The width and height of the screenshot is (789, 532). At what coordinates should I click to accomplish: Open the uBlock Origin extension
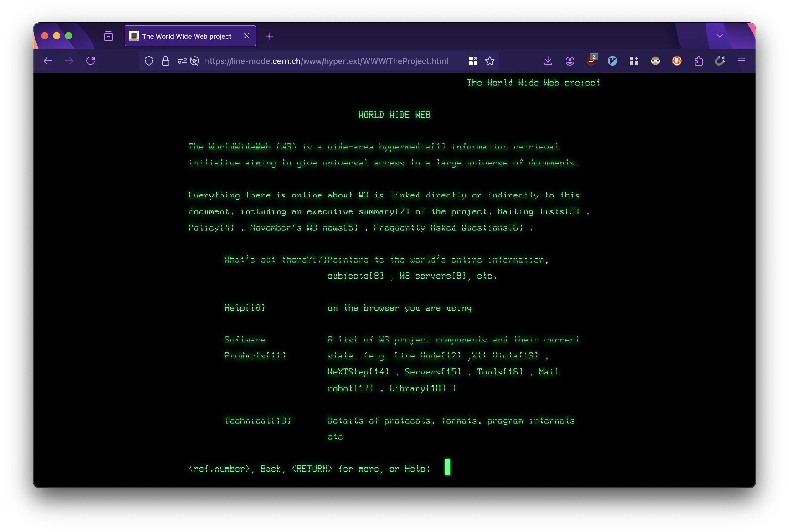(591, 61)
